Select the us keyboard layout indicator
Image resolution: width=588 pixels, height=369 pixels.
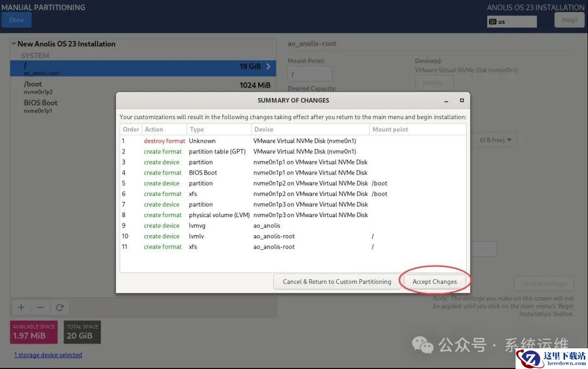pos(512,22)
